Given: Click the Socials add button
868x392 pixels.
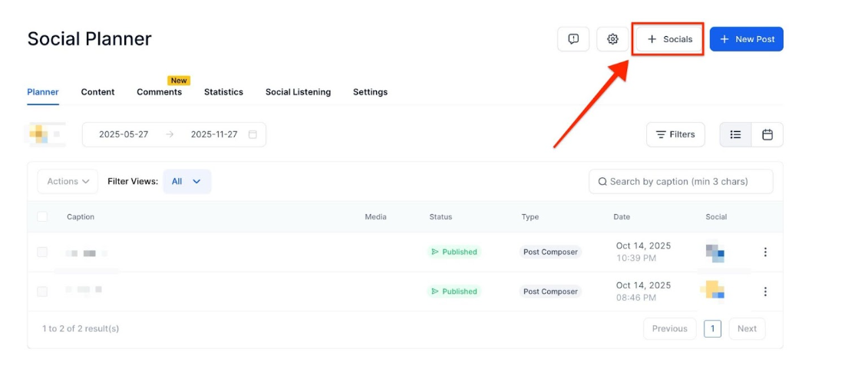Looking at the screenshot, I should pos(669,39).
